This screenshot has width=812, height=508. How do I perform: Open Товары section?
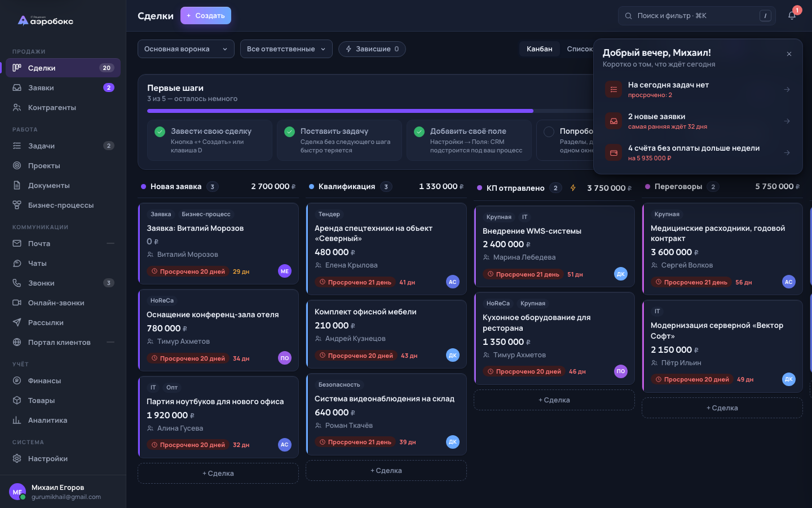pyautogui.click(x=63, y=400)
